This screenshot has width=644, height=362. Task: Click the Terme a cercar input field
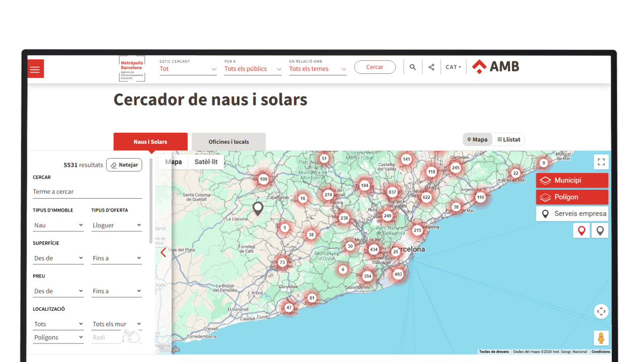click(87, 192)
